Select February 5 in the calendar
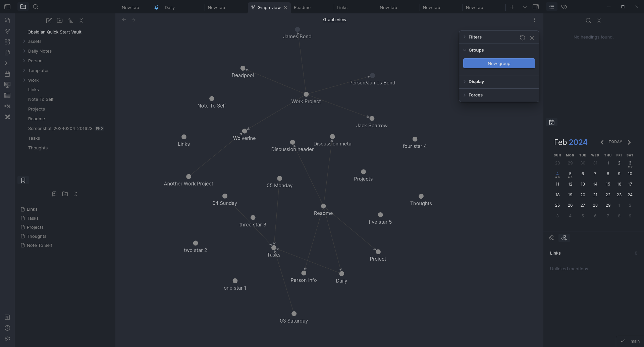 (570, 174)
